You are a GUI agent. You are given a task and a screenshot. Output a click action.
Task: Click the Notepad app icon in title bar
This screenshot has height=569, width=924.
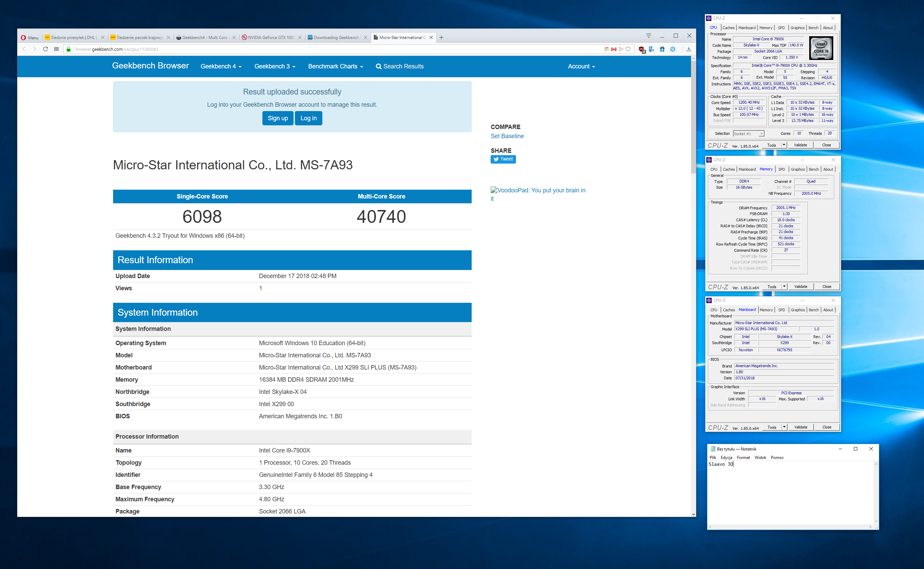click(713, 449)
